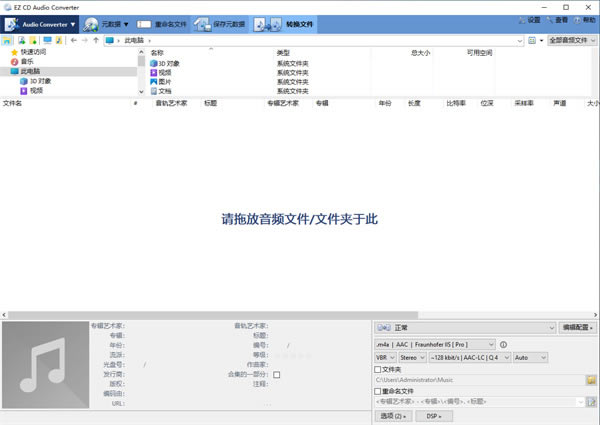This screenshot has height=425, width=600.
Task: Open the ~128 kbit/s quality dropdown
Action: [470, 358]
